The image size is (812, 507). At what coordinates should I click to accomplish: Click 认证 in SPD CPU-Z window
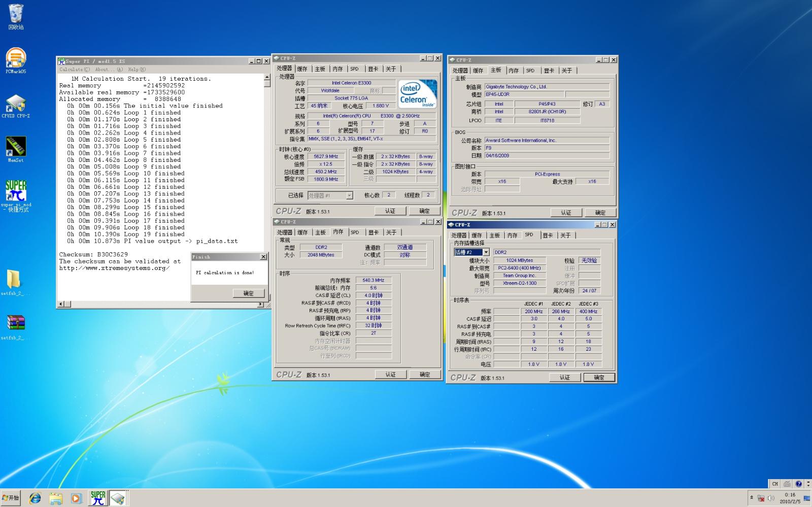[565, 378]
